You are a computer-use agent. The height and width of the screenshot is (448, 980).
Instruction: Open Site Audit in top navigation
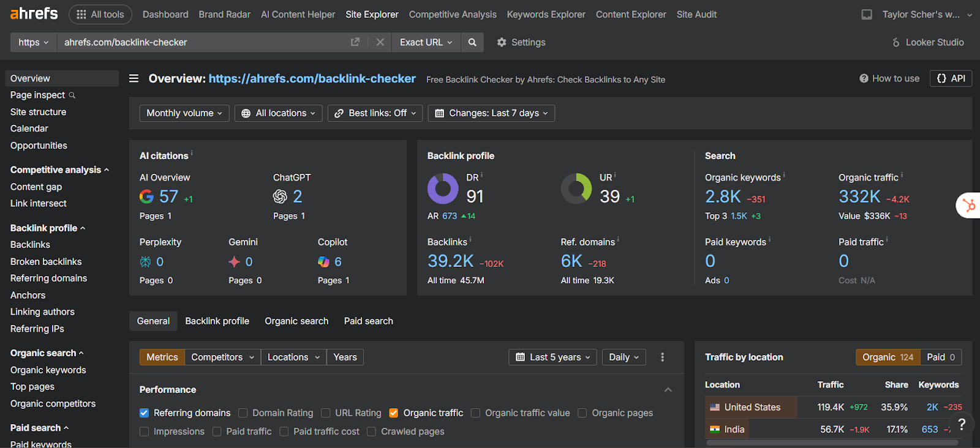(x=696, y=14)
